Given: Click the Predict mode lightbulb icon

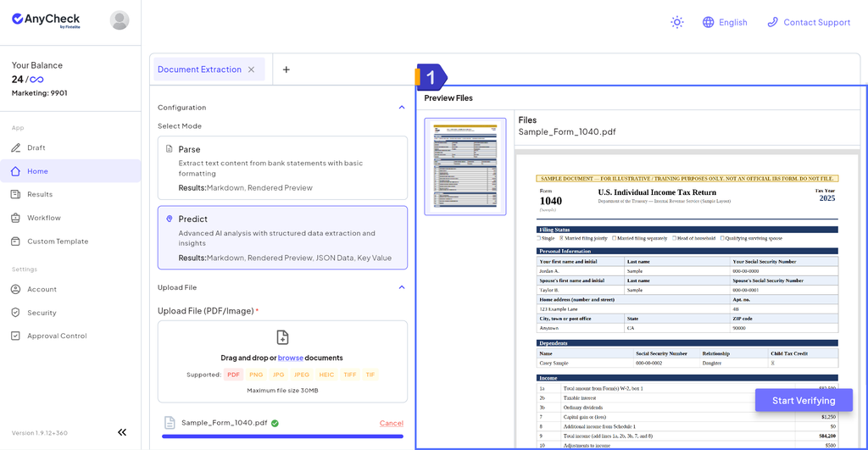Looking at the screenshot, I should (x=170, y=219).
